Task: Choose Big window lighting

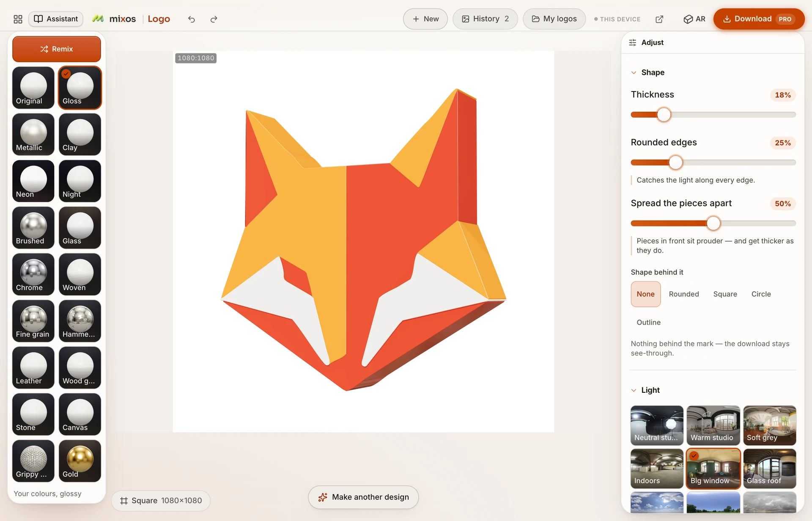Action: [713, 469]
